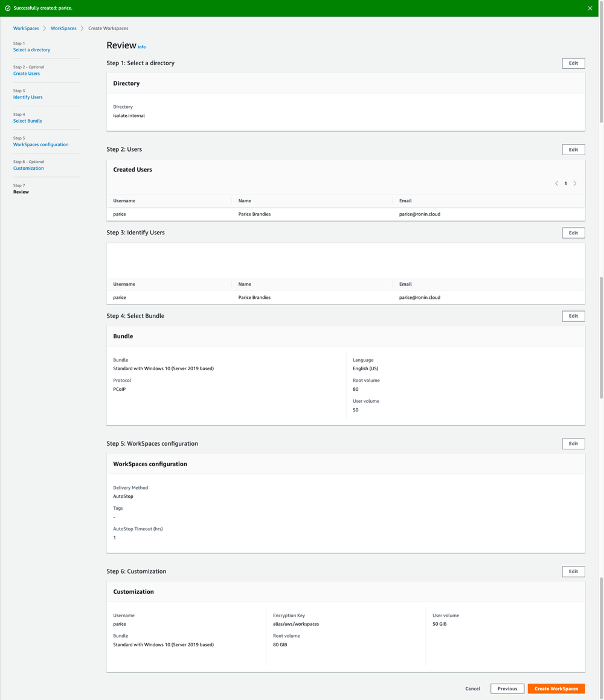Viewport: 604px width, 700px height.
Task: Open the 'WorkSpaces configuration' step
Action: point(40,144)
